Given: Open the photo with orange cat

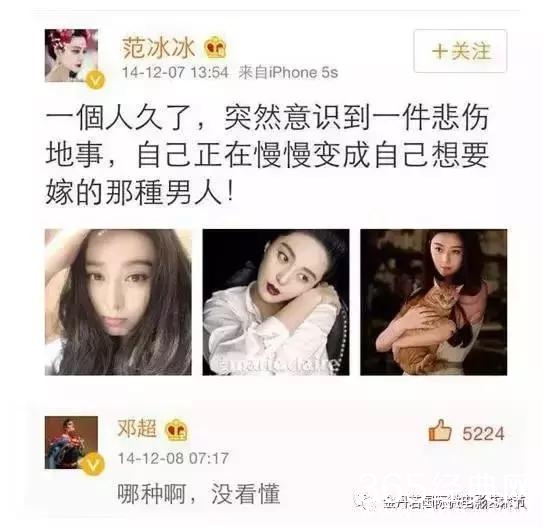Looking at the screenshot, I should click(x=434, y=302).
